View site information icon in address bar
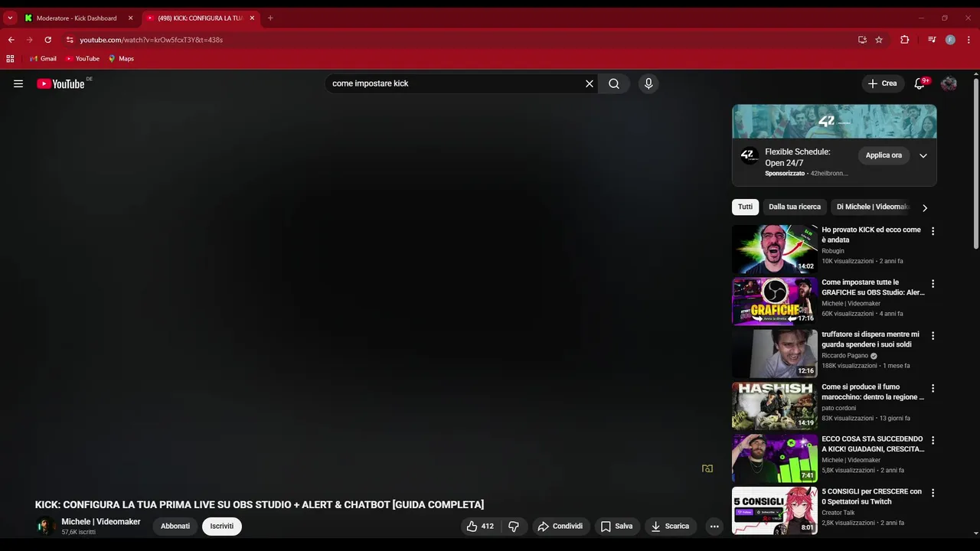 (70, 40)
